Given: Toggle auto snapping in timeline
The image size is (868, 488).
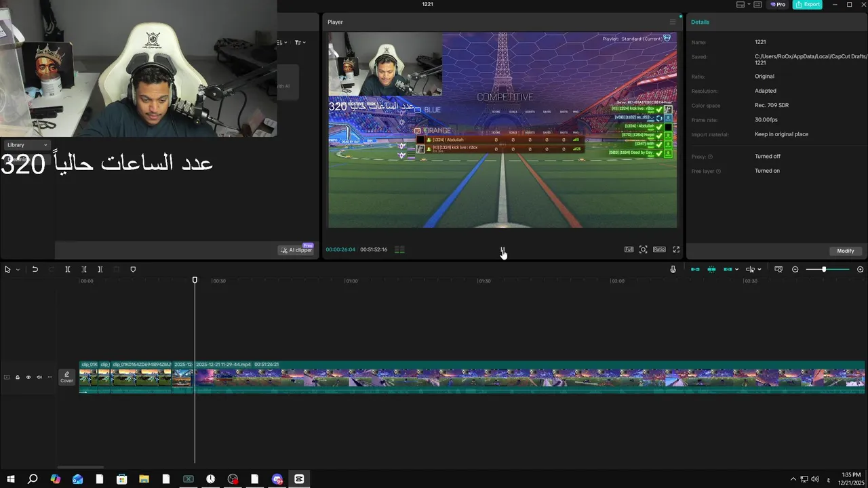Looking at the screenshot, I should [711, 269].
